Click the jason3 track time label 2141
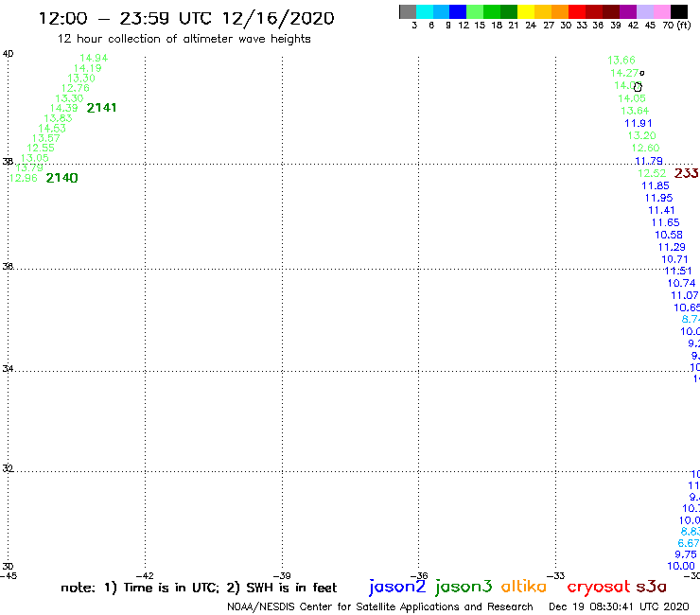The width and height of the screenshot is (700, 615). (x=101, y=108)
